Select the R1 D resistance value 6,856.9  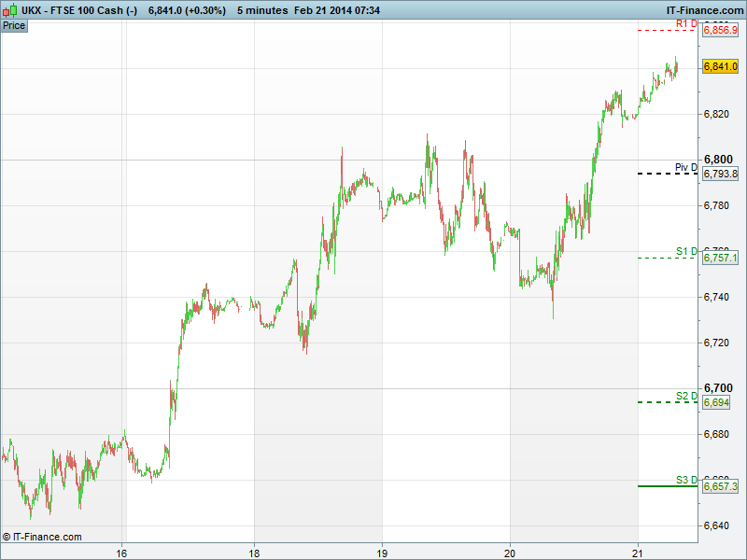[x=720, y=31]
